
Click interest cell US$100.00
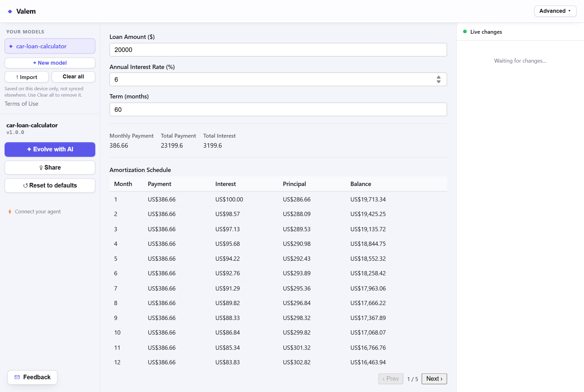click(x=229, y=199)
